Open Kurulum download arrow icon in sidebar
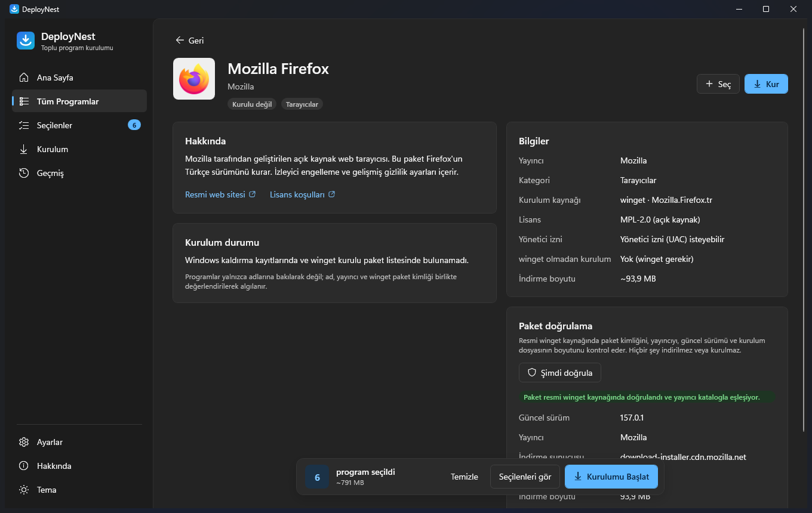The height and width of the screenshot is (513, 812). 24,149
